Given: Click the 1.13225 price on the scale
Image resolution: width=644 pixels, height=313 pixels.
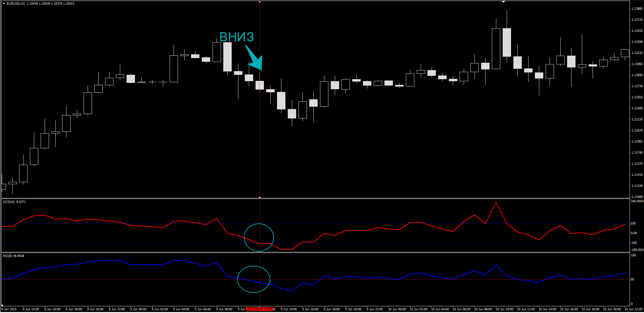Looking at the screenshot, I should tap(637, 53).
